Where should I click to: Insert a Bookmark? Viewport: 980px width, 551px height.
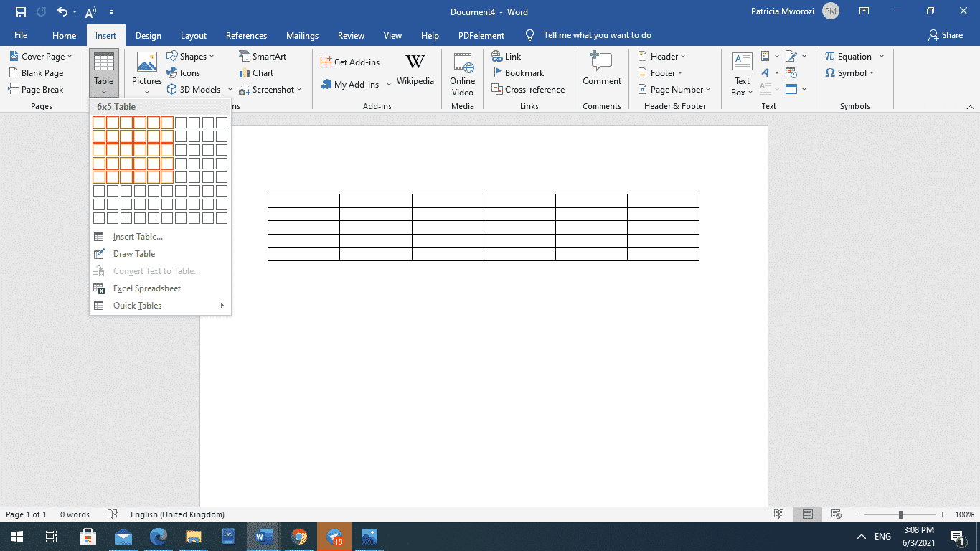click(519, 72)
